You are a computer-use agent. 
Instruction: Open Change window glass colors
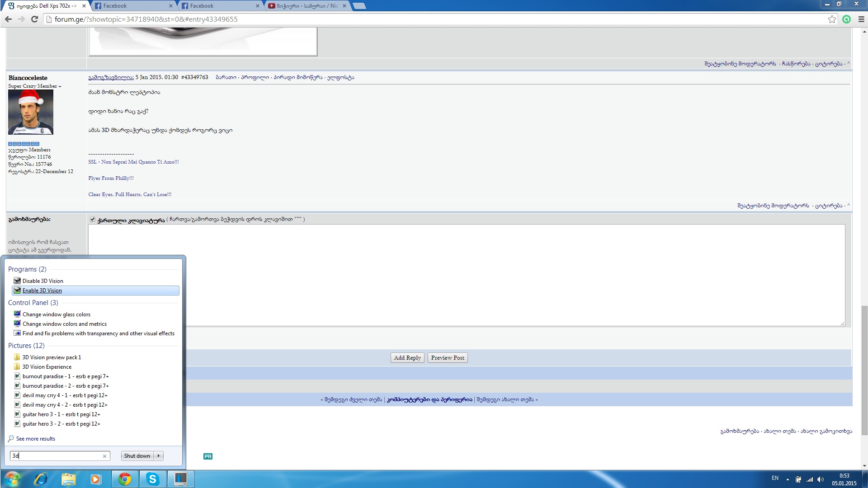click(x=57, y=314)
